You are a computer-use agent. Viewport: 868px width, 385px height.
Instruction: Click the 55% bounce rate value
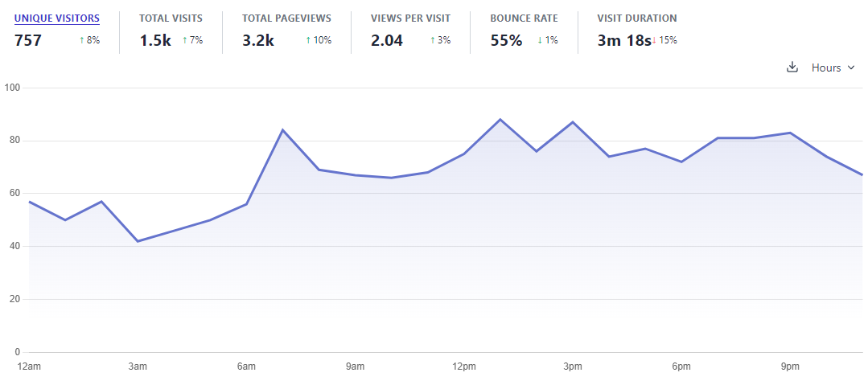coord(507,40)
